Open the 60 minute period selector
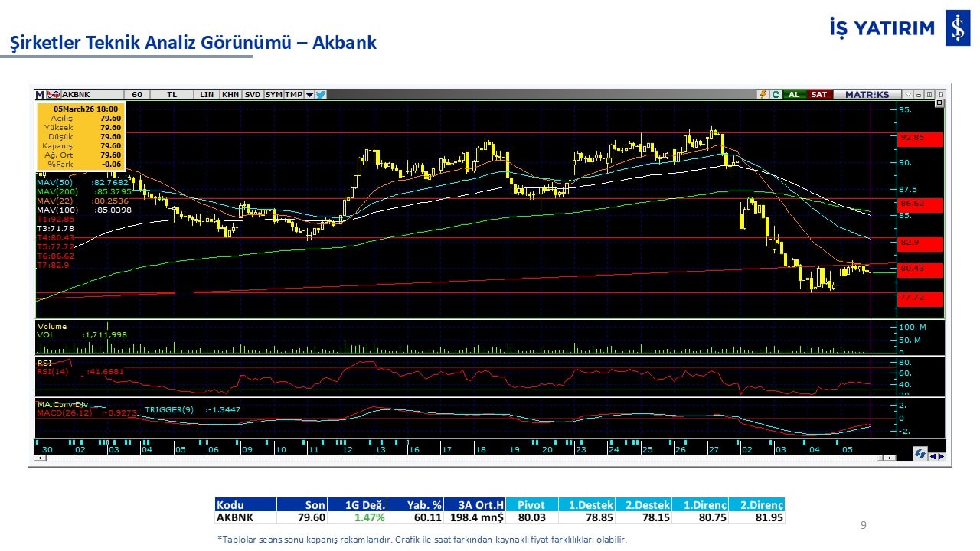Screen dimensions: 980x551 (137, 95)
